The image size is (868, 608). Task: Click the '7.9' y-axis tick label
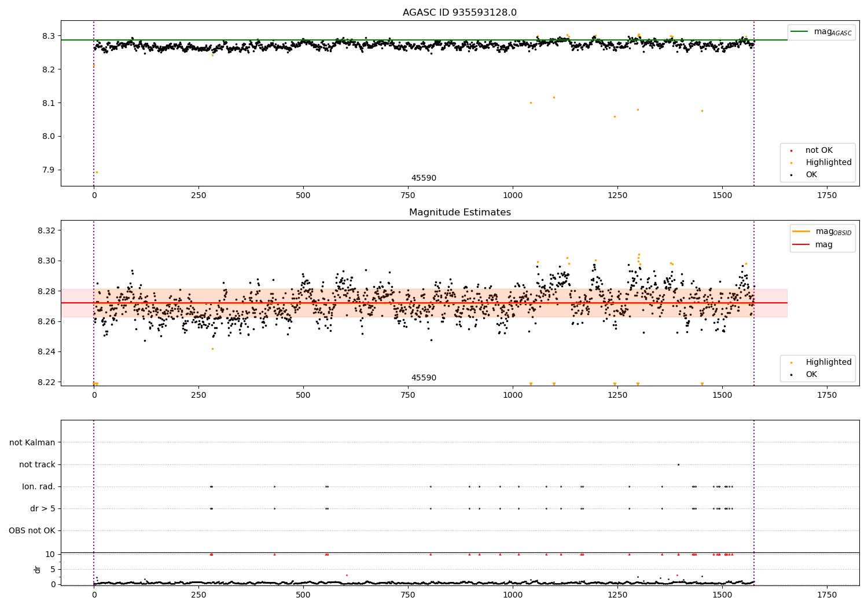49,170
